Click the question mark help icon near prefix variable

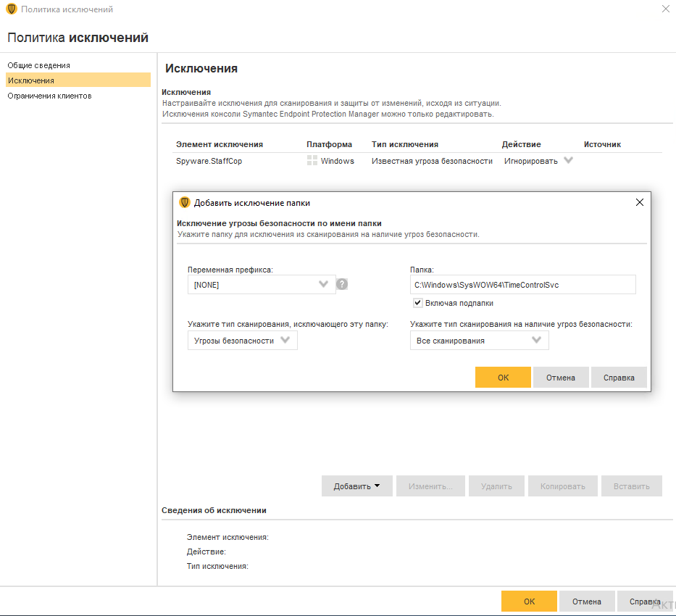[341, 284]
